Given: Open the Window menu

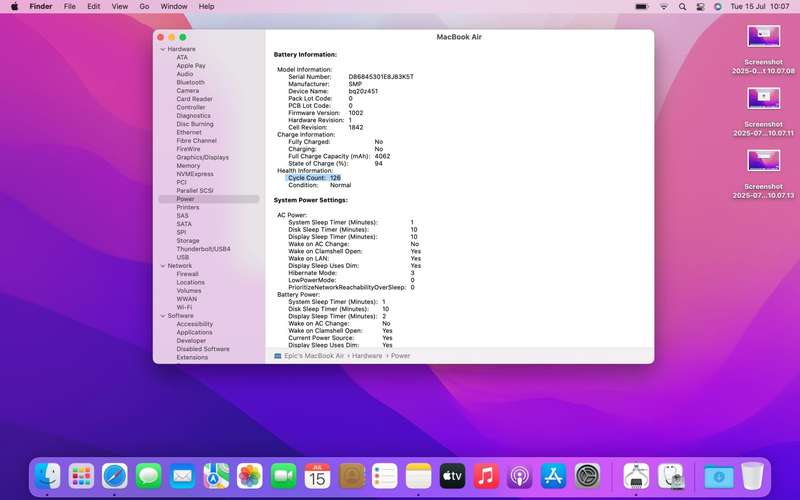Looking at the screenshot, I should 173,7.
